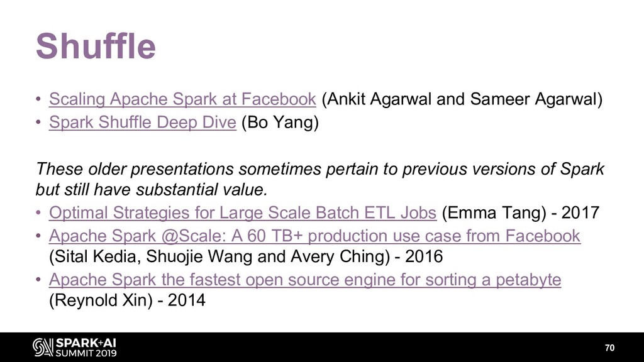Click the Shuffle slide title
Screen dimensions: 644x362
[96, 45]
